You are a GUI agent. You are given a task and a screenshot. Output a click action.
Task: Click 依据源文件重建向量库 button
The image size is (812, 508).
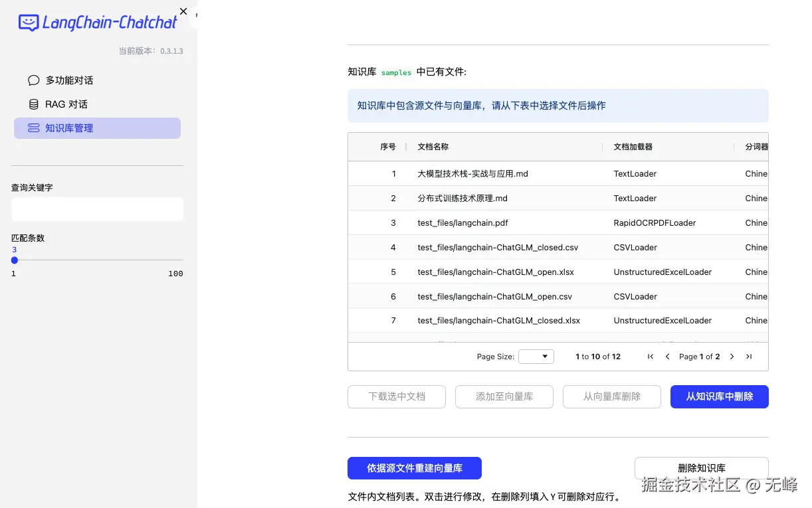[x=415, y=468]
